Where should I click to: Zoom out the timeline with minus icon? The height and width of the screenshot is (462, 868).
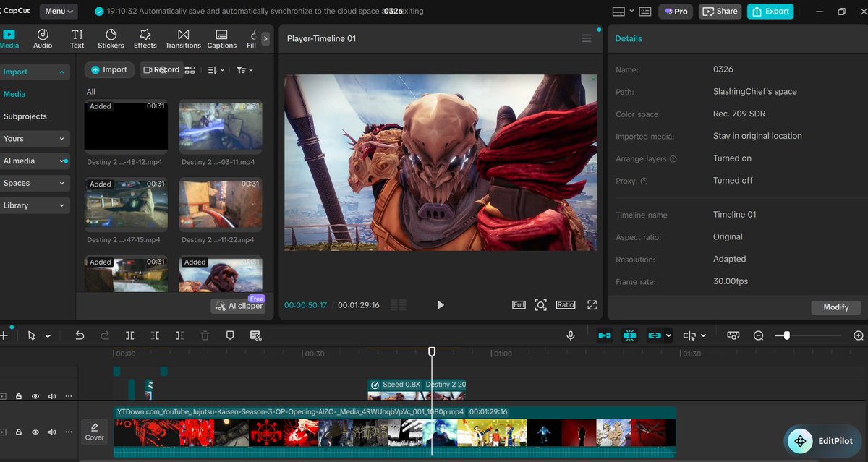pyautogui.click(x=758, y=335)
